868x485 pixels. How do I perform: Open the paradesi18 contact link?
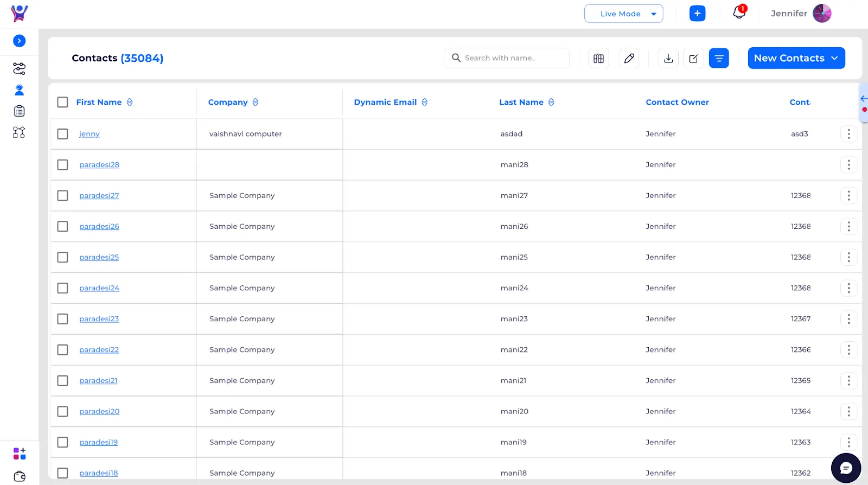[x=98, y=473]
